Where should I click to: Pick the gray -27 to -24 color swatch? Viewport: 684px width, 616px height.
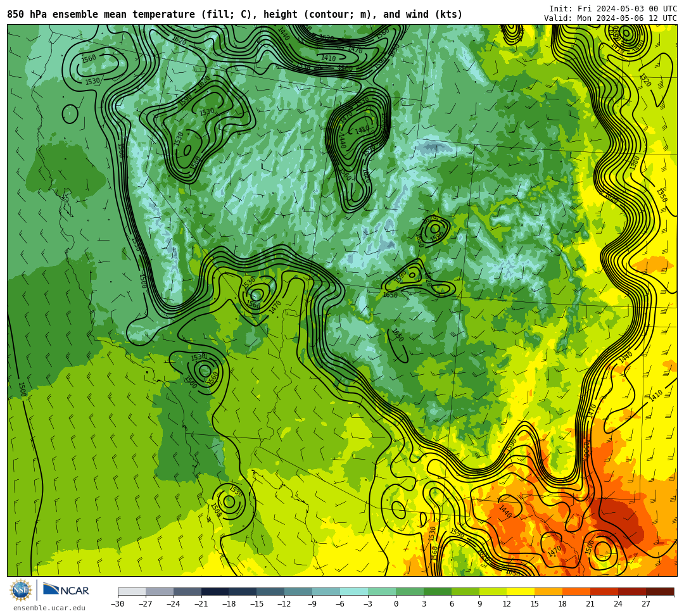pos(160,591)
